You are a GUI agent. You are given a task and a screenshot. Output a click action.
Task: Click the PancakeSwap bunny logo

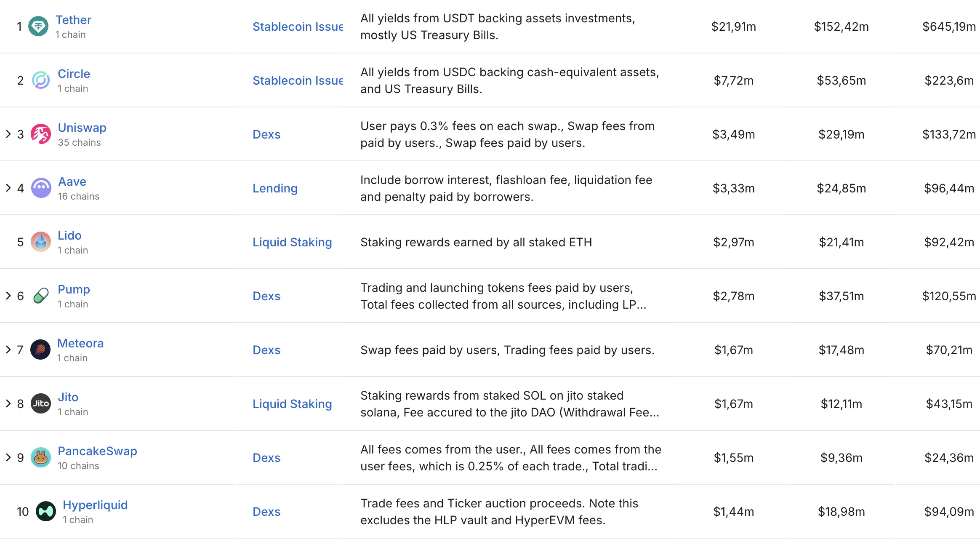41,457
